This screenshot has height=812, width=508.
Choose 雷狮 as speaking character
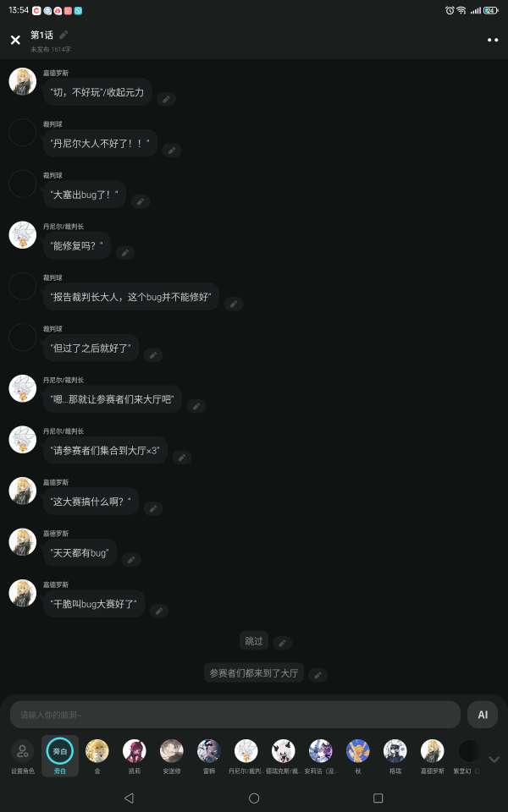(209, 756)
